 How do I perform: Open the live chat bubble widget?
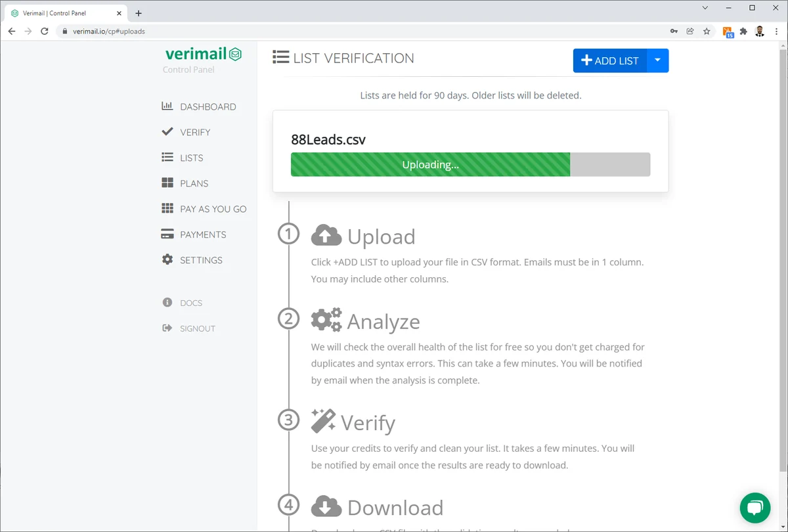(x=755, y=507)
